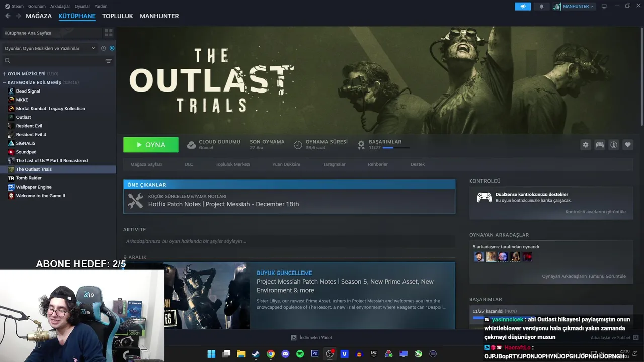Open advanced library filter options icon
The width and height of the screenshot is (644, 362).
(x=109, y=61)
